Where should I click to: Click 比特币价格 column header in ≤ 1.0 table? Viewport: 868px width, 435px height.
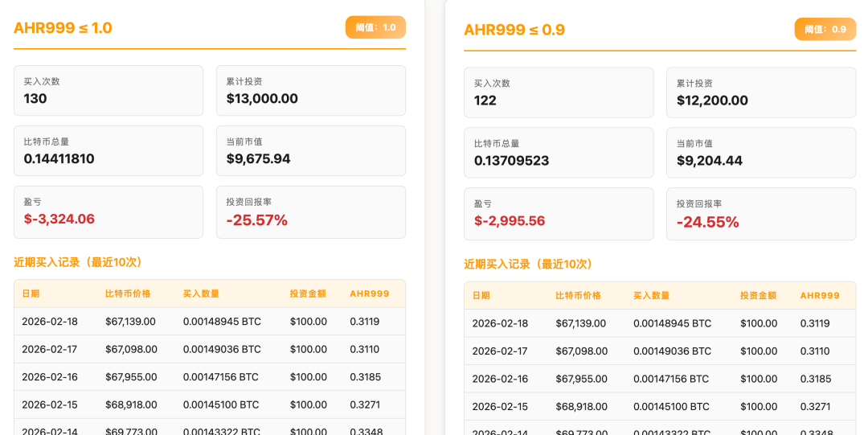point(128,293)
